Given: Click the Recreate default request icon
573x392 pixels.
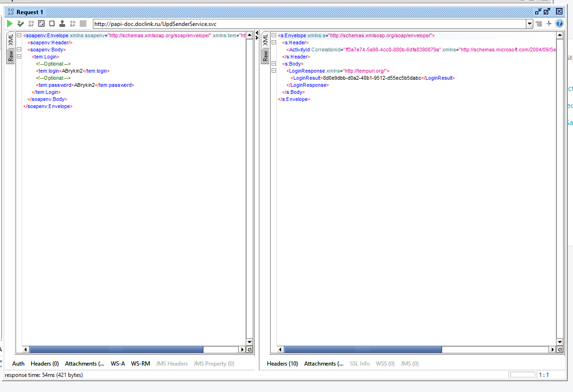Looking at the screenshot, I should click(x=42, y=23).
